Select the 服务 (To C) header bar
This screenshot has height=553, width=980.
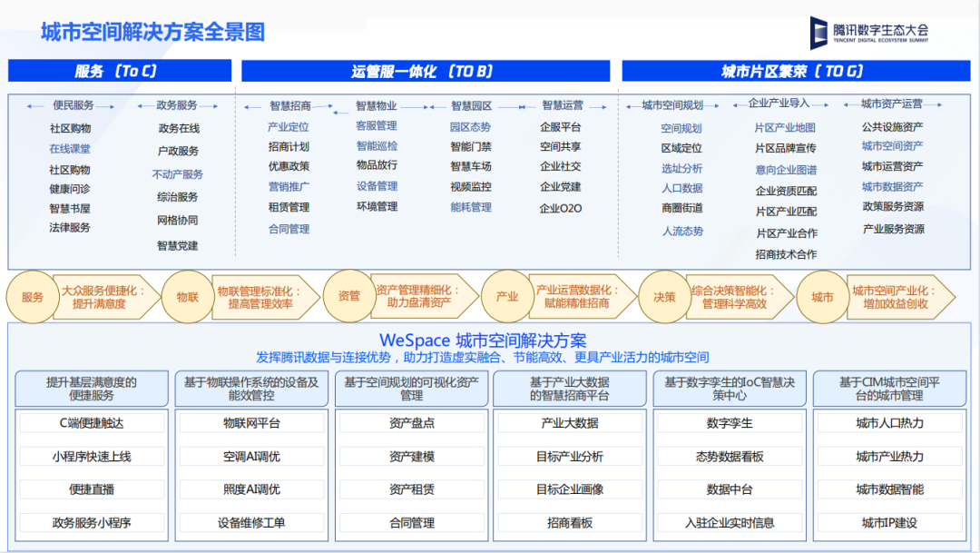(120, 71)
